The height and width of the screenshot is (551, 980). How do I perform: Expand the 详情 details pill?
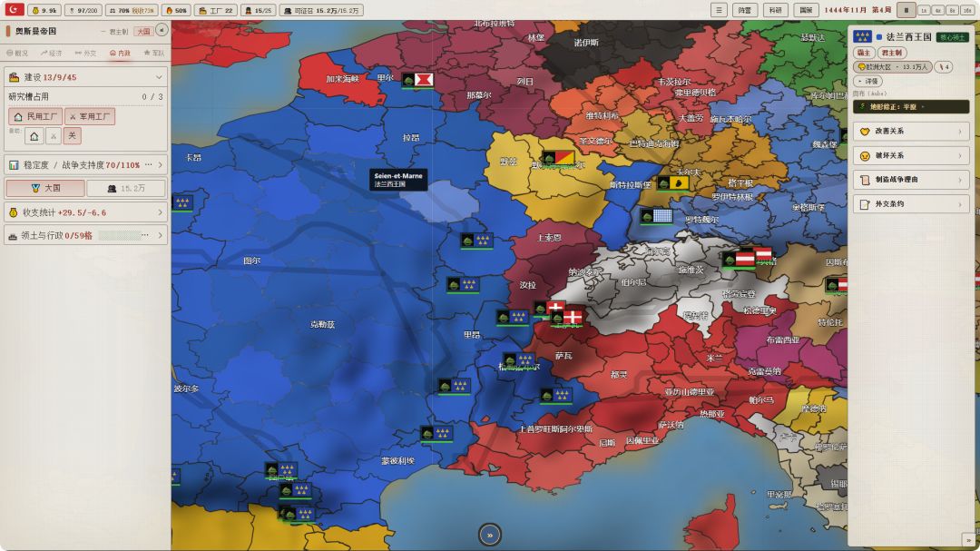pyautogui.click(x=868, y=82)
